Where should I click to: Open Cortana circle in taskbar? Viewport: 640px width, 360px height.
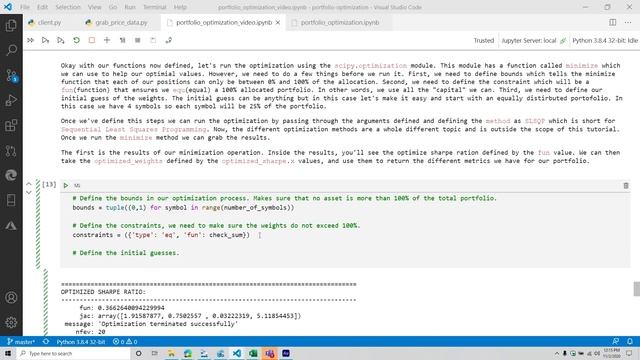click(x=139, y=353)
